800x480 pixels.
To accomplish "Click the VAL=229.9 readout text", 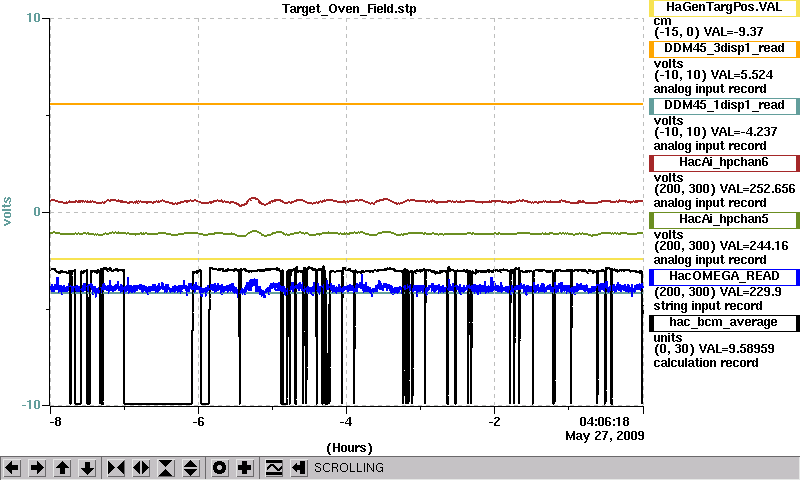I will [746, 292].
